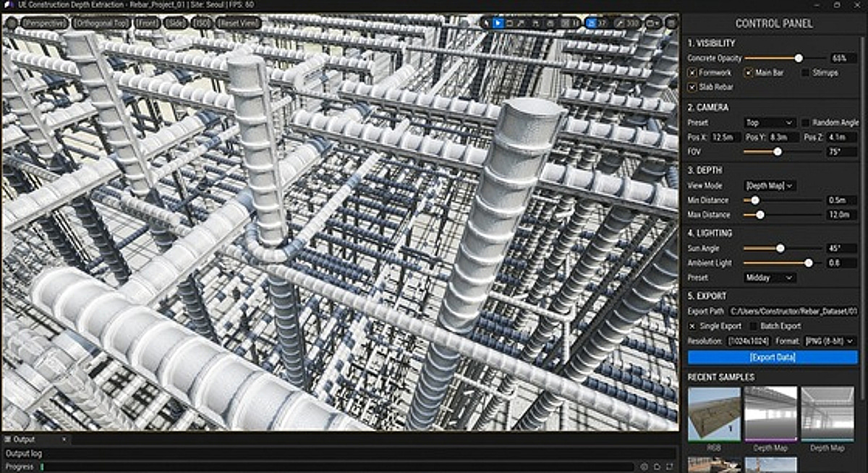Toggle the Single Export checkbox
This screenshot has width=868, height=473.
pyautogui.click(x=692, y=325)
